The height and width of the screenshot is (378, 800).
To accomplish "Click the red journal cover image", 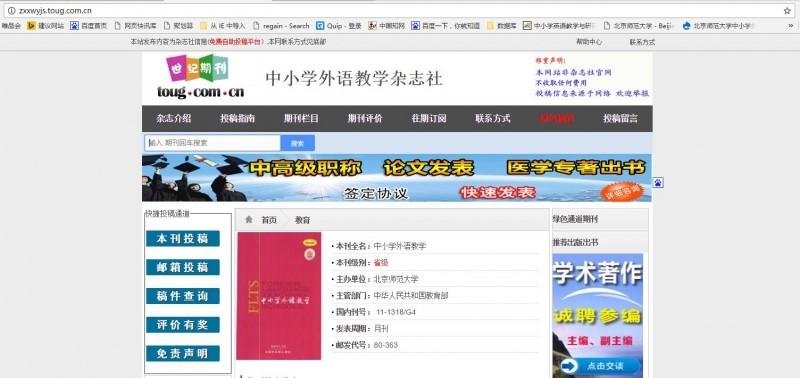I will pos(279,296).
